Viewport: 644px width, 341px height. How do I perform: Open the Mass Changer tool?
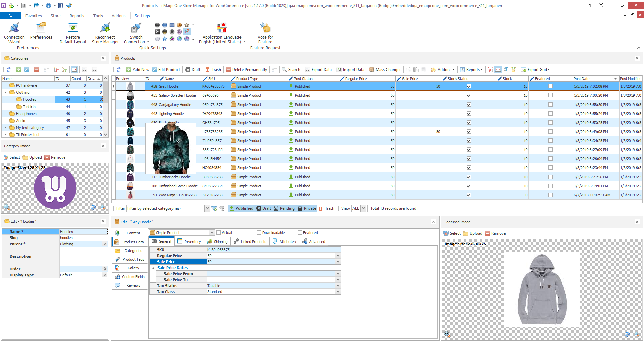click(385, 69)
